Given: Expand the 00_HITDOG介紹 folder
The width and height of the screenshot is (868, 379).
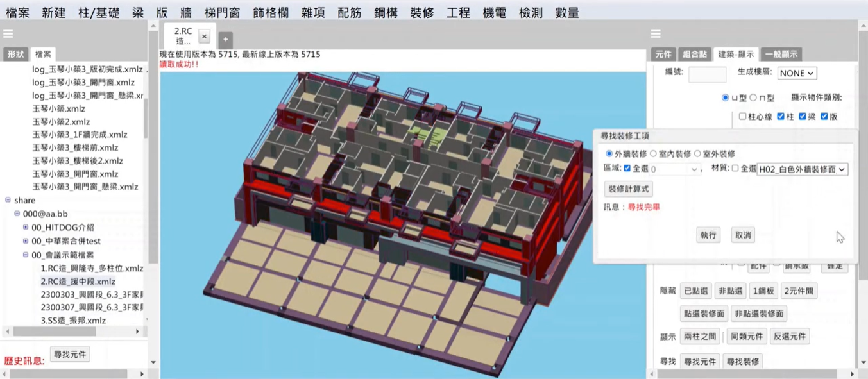Looking at the screenshot, I should point(26,227).
